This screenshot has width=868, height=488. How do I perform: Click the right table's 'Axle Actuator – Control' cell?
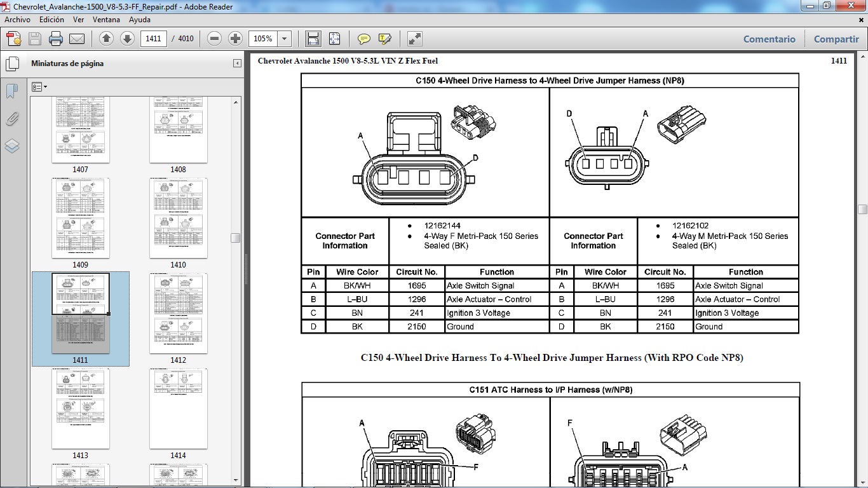tap(745, 299)
